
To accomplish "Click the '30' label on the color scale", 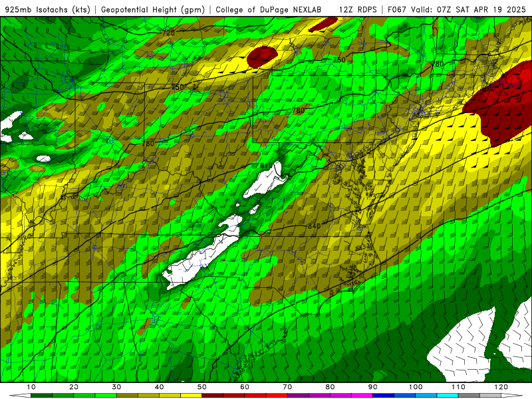I will [116, 387].
